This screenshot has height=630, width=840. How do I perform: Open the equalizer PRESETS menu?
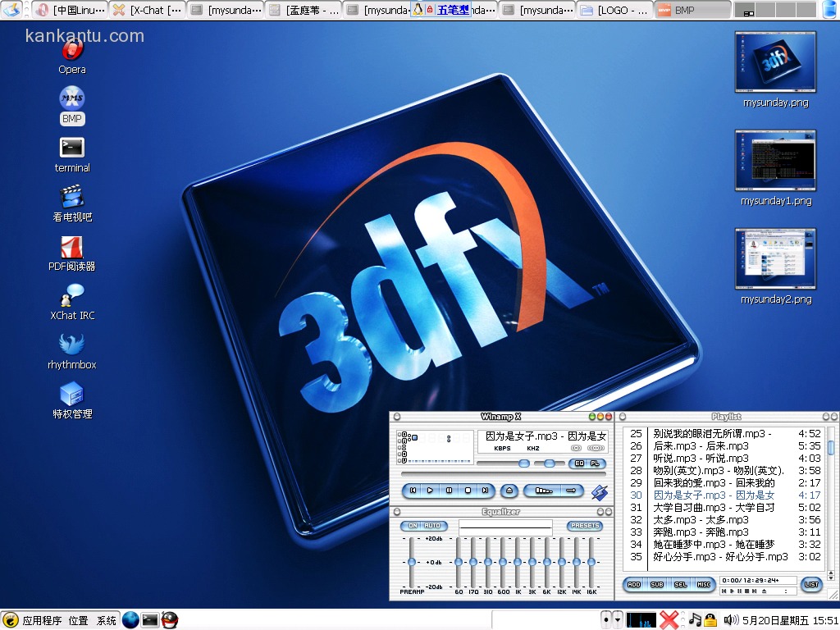[x=585, y=526]
